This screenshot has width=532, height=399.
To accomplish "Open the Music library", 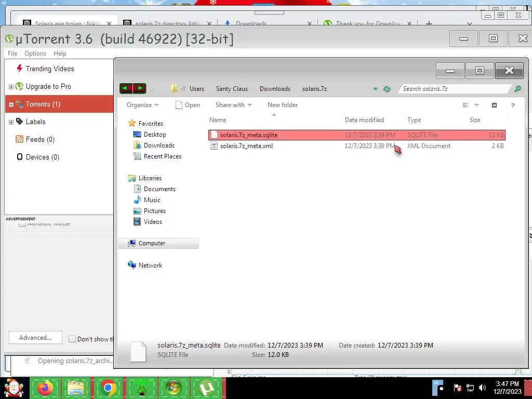I will 152,199.
